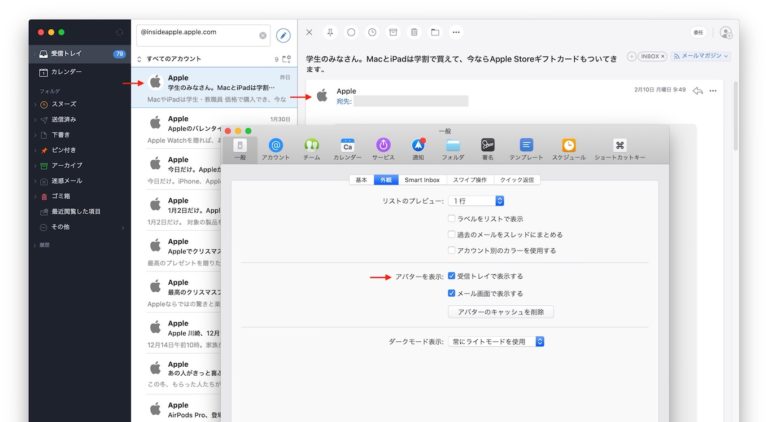Viewport: 768px width, 422px height.
Task: Click the trash icon in message toolbar
Action: 414,33
